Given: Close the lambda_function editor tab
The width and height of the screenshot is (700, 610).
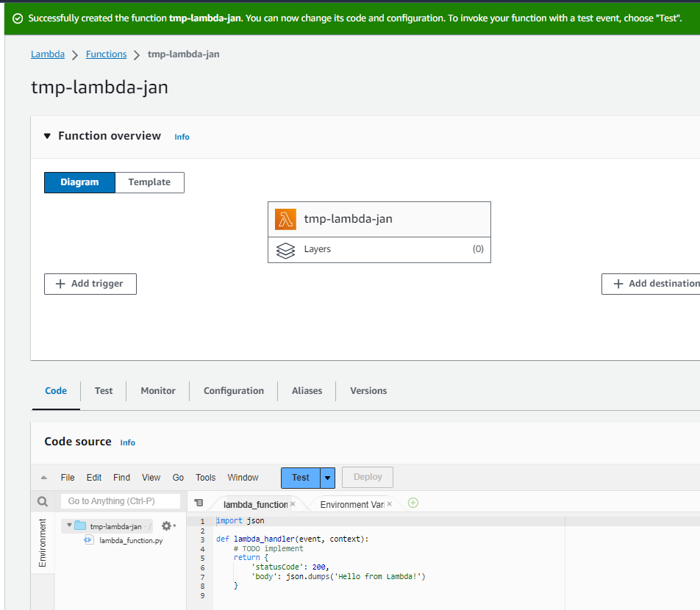Looking at the screenshot, I should coord(293,503).
